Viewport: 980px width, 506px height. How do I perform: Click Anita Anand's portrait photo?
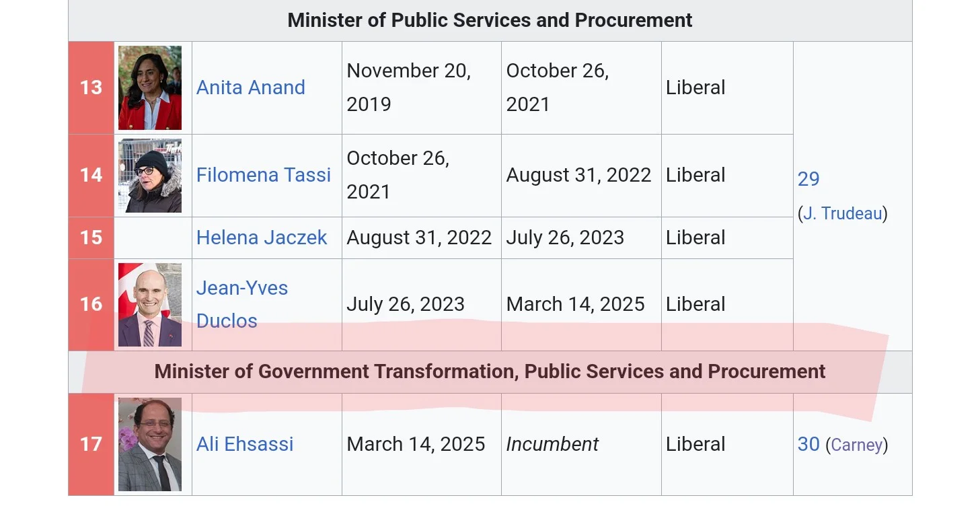point(149,87)
